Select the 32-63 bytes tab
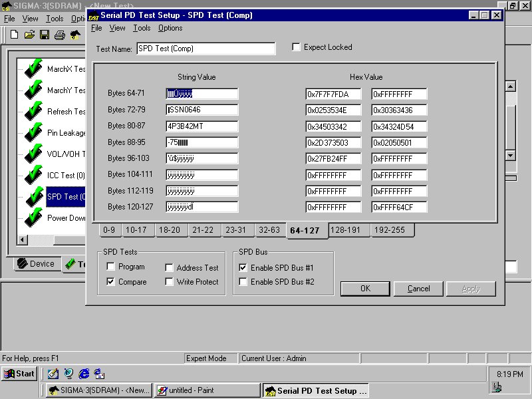Viewport: 532px width, 399px height. click(269, 230)
